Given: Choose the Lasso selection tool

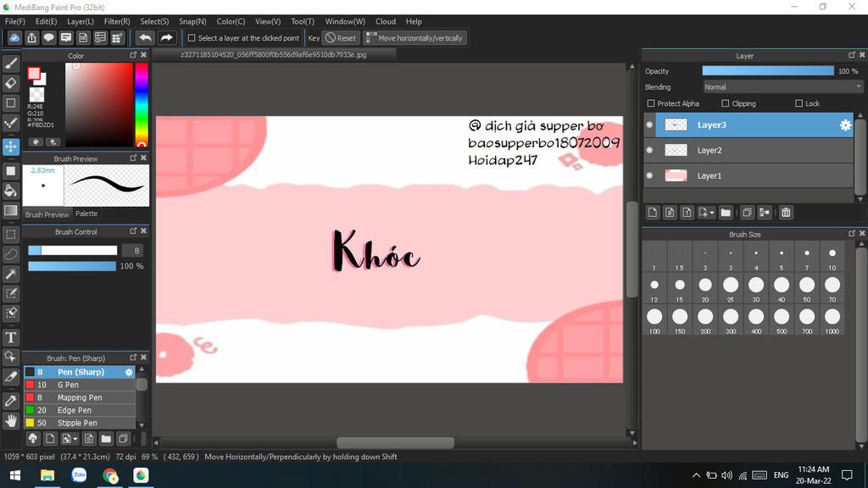Looking at the screenshot, I should click(x=10, y=254).
